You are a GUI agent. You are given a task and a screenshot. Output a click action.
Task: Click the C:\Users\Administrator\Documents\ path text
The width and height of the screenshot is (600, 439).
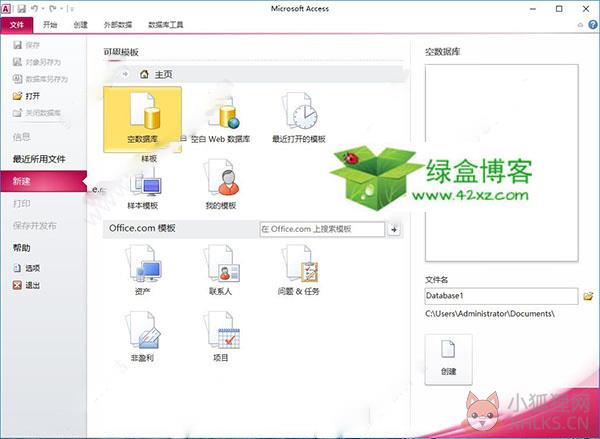(490, 313)
